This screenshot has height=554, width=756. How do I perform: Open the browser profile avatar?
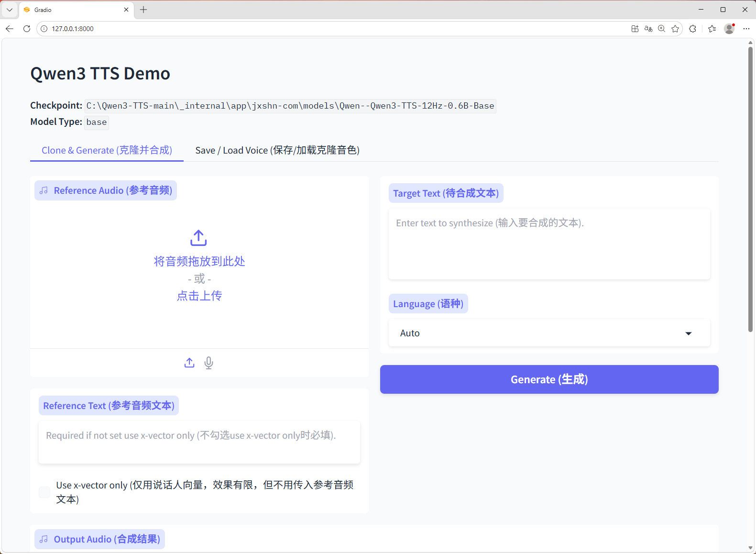729,29
